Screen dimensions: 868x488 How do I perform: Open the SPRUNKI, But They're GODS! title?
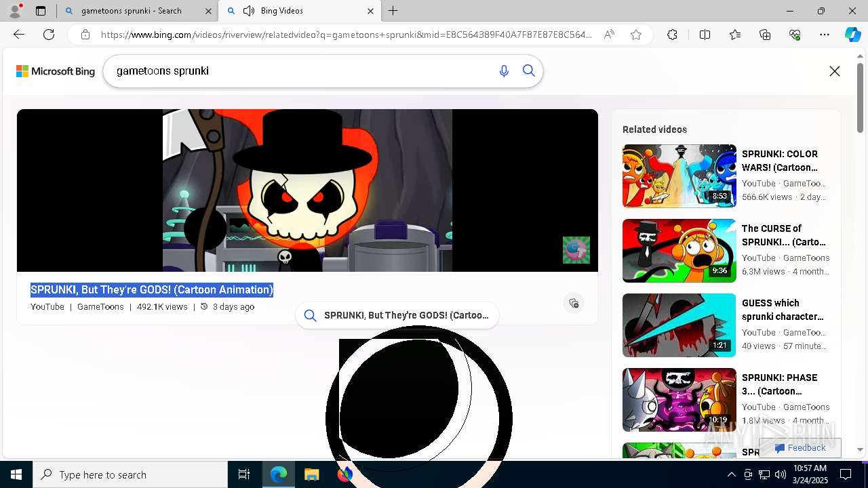(x=152, y=289)
